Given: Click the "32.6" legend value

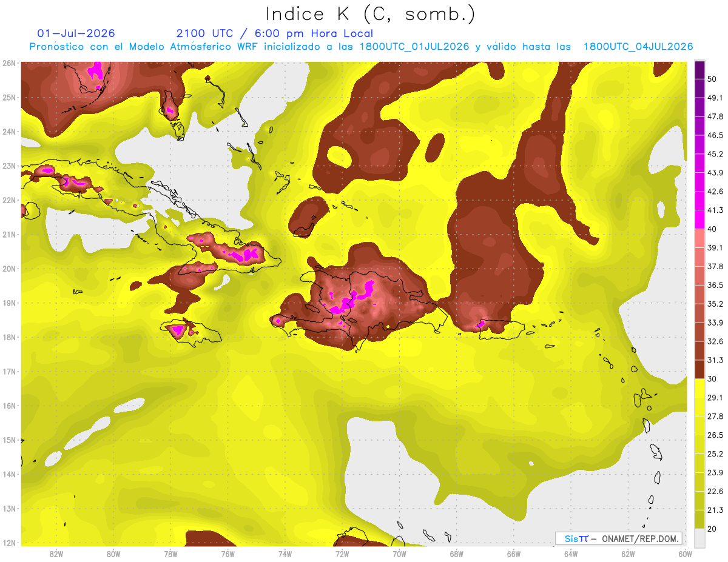Looking at the screenshot, I should point(715,342).
